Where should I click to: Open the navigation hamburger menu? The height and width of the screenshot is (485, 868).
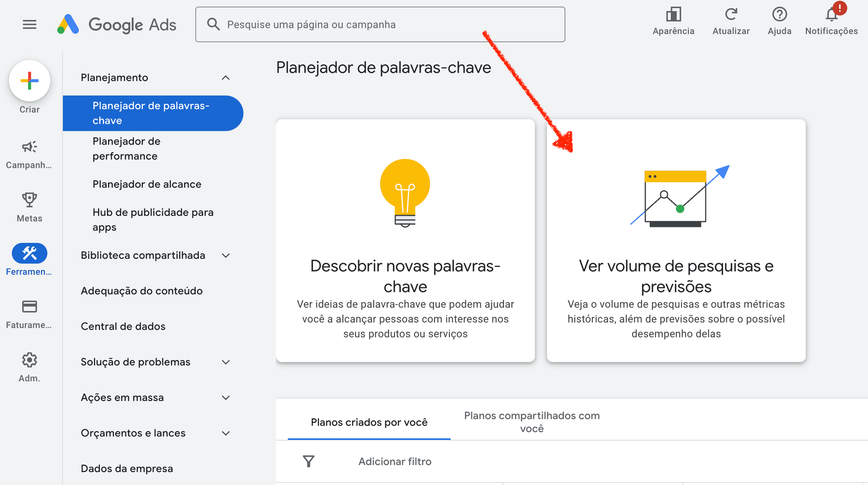29,24
